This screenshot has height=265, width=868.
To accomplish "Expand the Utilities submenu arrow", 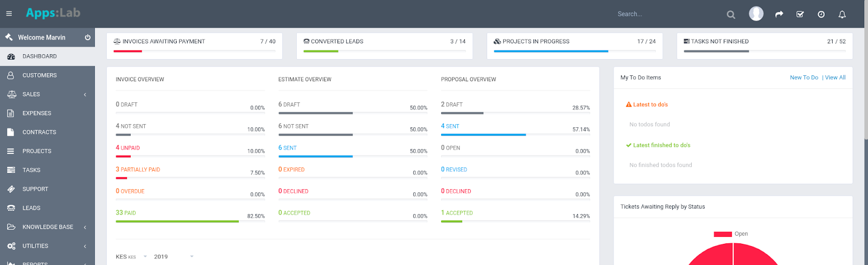I will coord(85,247).
